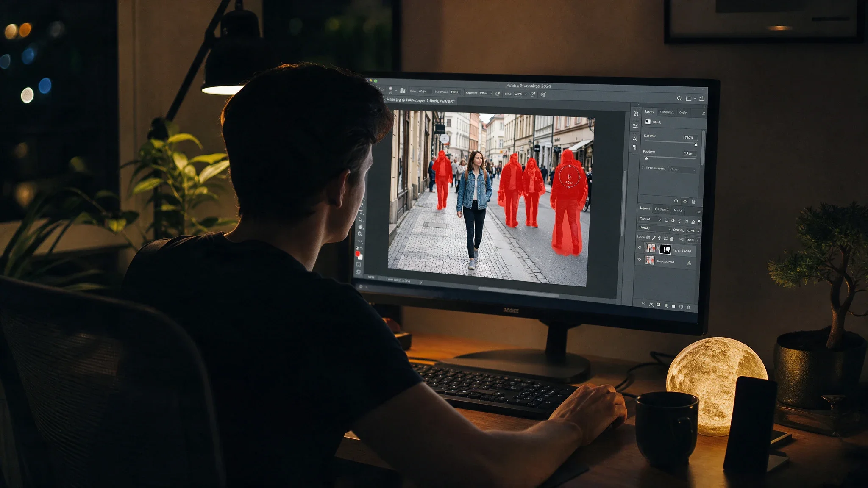Viewport: 868px width, 488px height.
Task: Click the airbrush icon beside Flow
Action: (x=533, y=94)
